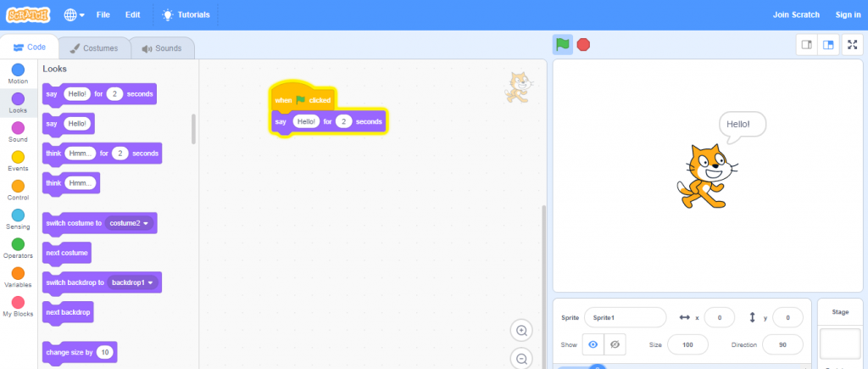Click the Hello! field in workspace say block
The height and width of the screenshot is (369, 868).
306,121
